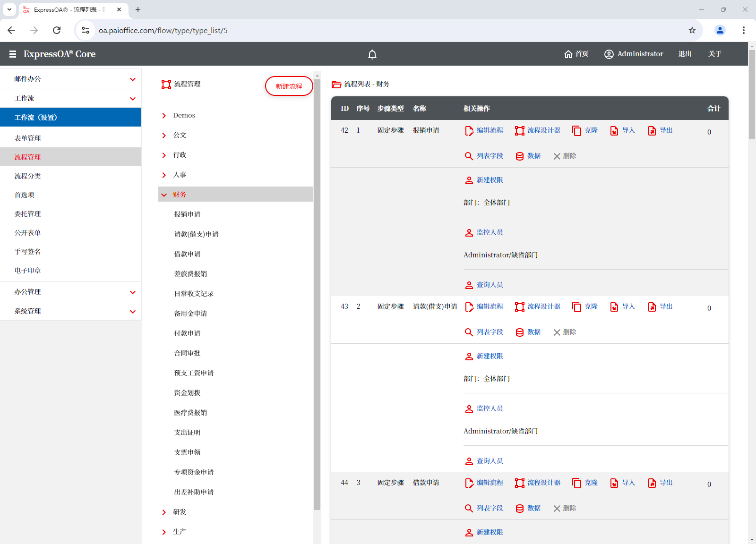Click 导入 icon for 报销申请 row
This screenshot has width=756, height=544.
(614, 131)
